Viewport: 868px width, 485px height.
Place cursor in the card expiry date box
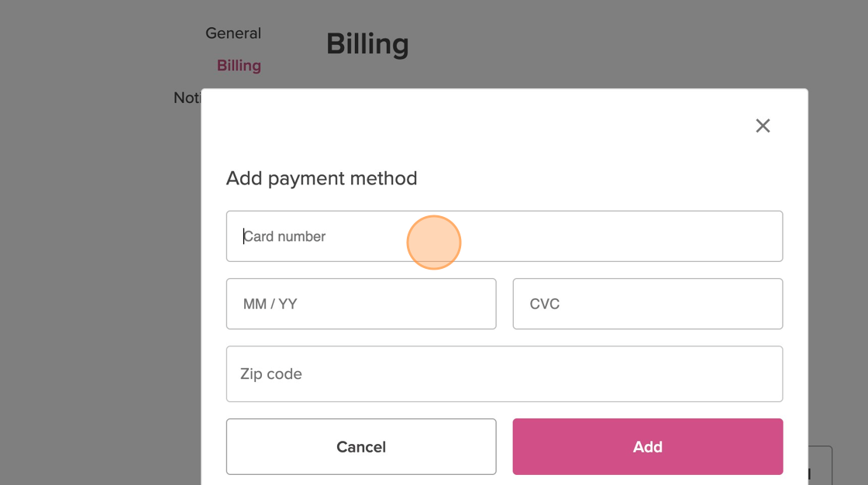click(x=360, y=304)
